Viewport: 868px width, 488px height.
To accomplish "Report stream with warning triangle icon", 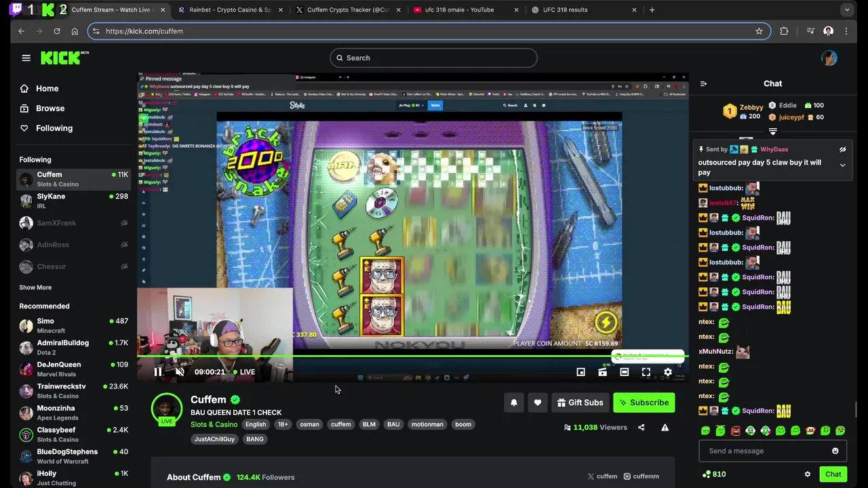I will click(665, 428).
